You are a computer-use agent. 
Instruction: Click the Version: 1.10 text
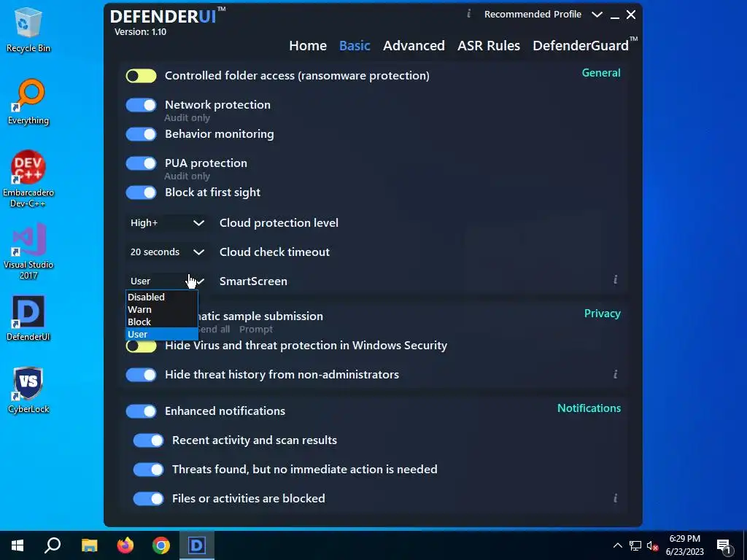(140, 32)
